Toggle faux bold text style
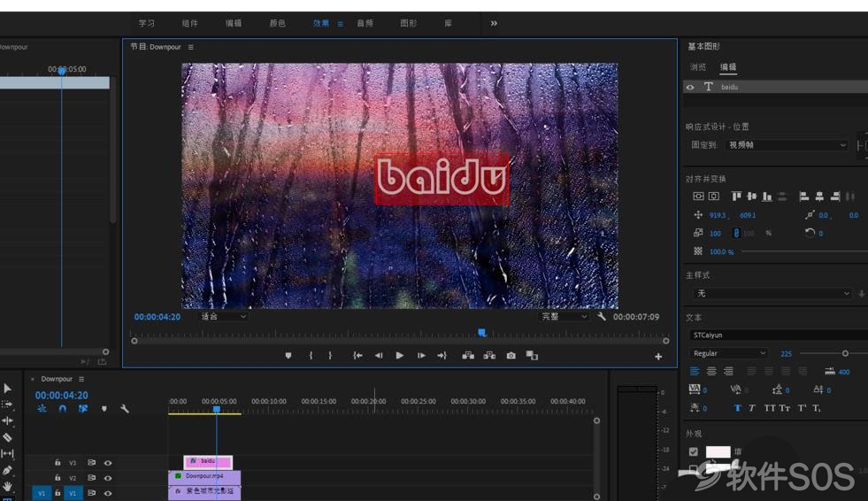The width and height of the screenshot is (868, 501). click(737, 408)
